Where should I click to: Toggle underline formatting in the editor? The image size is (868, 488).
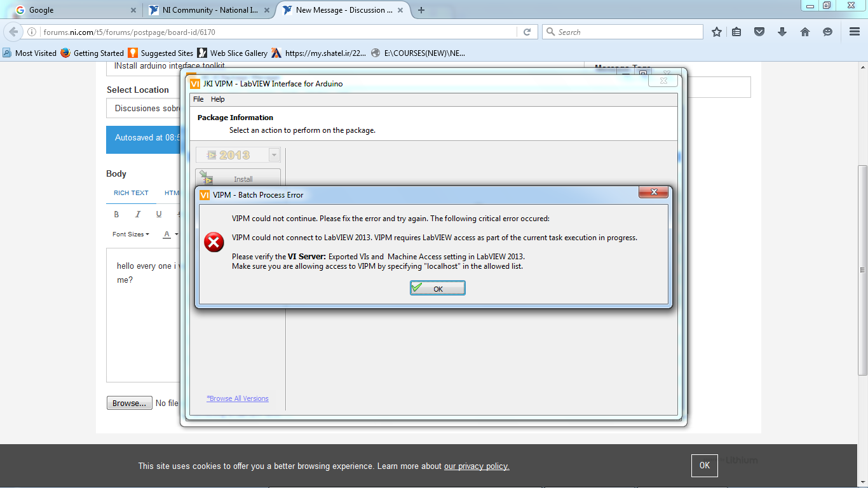[159, 214]
